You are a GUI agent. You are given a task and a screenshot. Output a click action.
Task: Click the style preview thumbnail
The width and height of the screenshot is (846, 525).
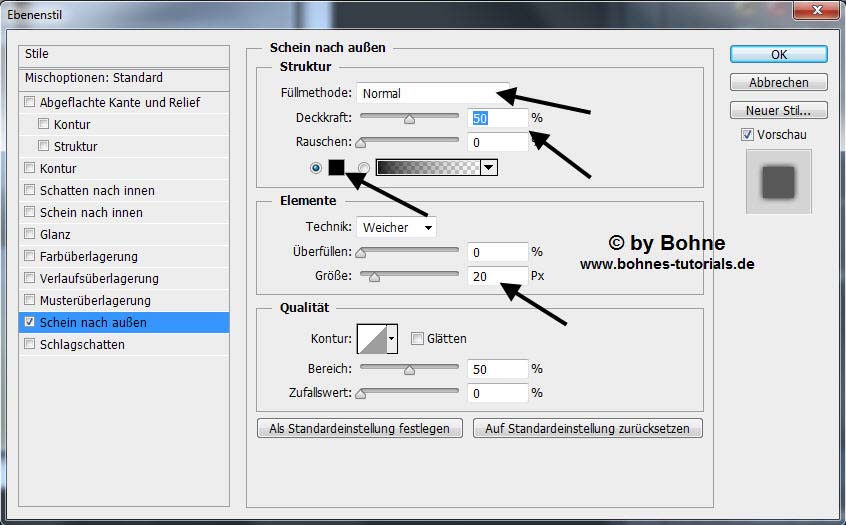click(x=778, y=182)
